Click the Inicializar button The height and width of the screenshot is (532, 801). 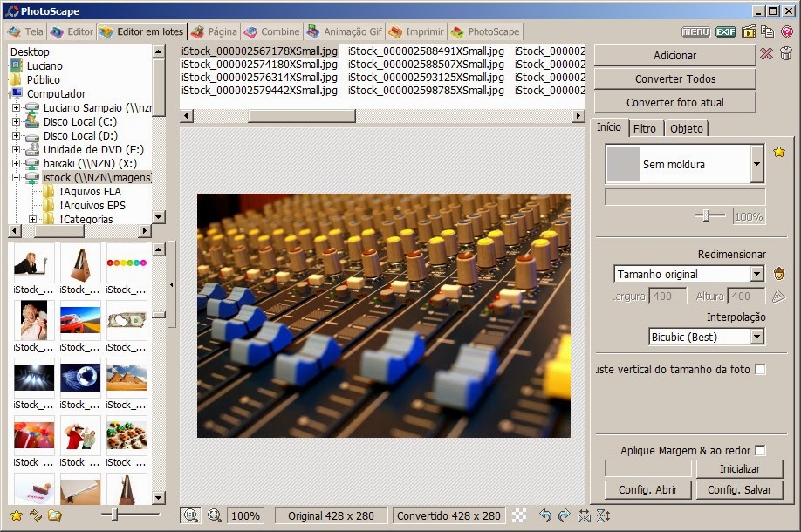(739, 468)
